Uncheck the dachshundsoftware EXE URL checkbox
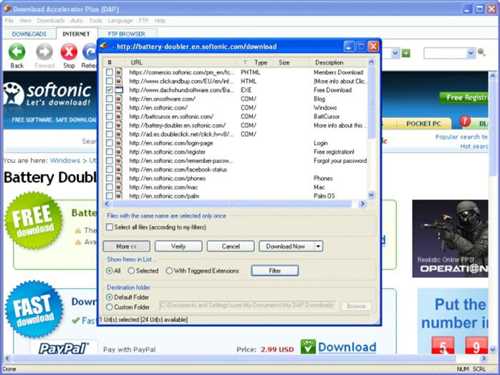Image resolution: width=500 pixels, height=375 pixels. (x=109, y=90)
